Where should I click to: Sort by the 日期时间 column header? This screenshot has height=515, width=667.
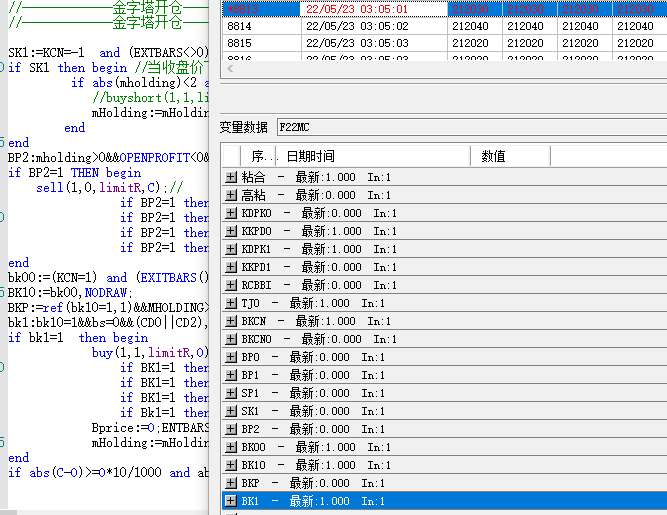(373, 156)
